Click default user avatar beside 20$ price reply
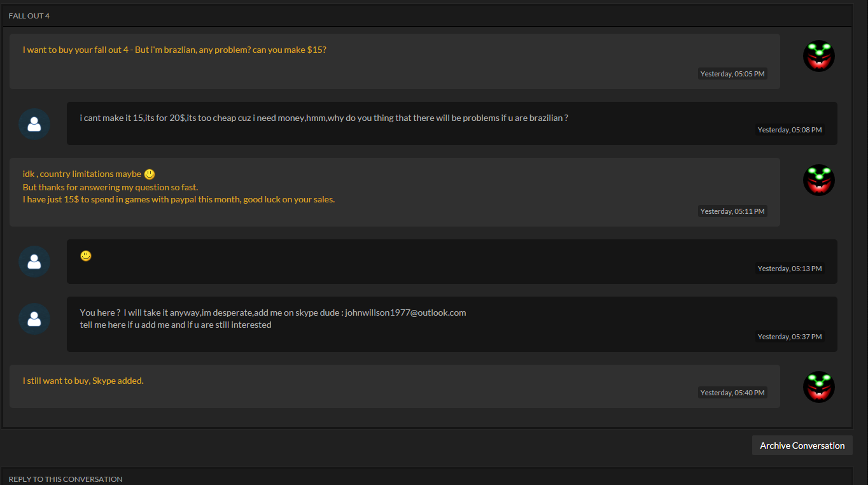868x485 pixels. coord(34,124)
